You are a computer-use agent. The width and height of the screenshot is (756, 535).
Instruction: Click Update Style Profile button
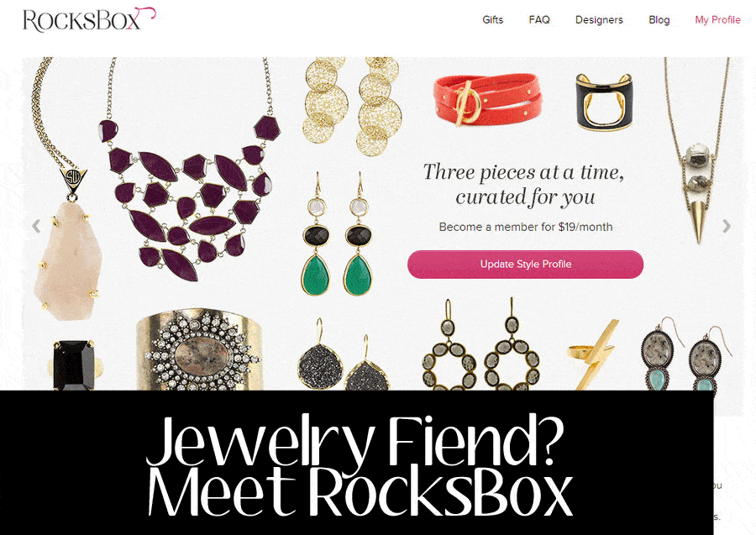click(x=525, y=264)
